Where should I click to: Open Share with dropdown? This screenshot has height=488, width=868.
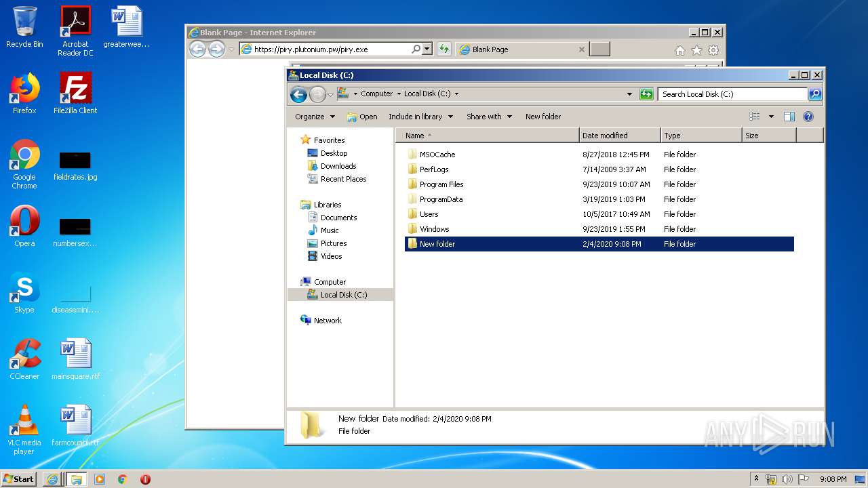pos(489,117)
